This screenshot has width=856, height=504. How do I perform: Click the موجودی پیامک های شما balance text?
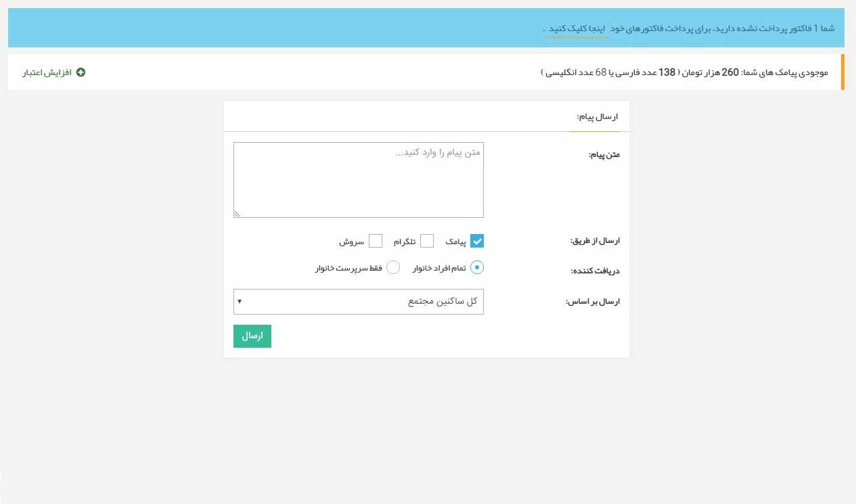point(684,72)
